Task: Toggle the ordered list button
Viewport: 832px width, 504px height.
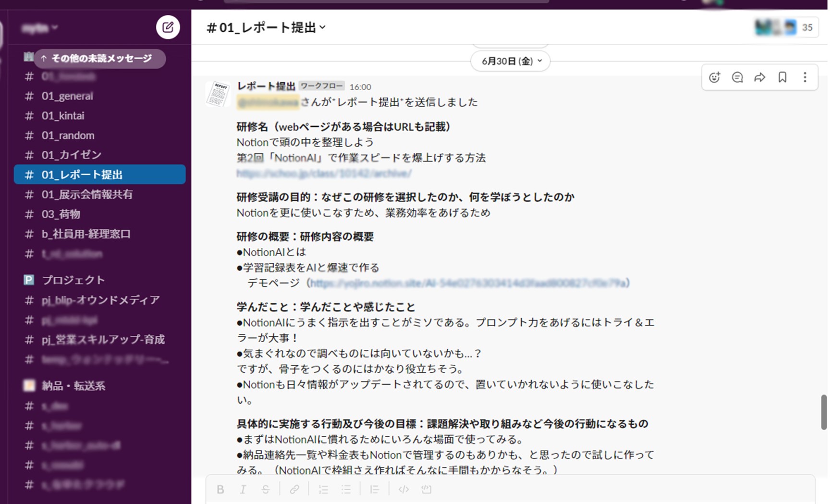Action: point(323,489)
